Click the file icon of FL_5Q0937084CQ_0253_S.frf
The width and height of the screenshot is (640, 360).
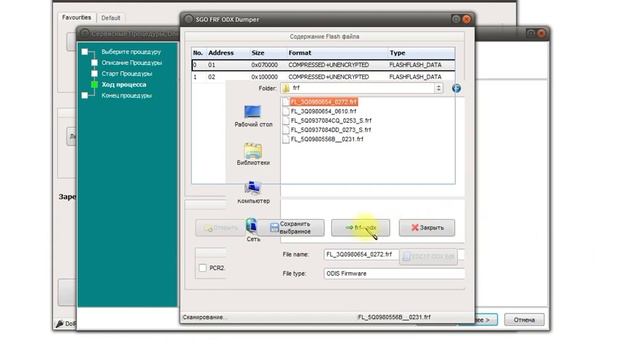[286, 121]
